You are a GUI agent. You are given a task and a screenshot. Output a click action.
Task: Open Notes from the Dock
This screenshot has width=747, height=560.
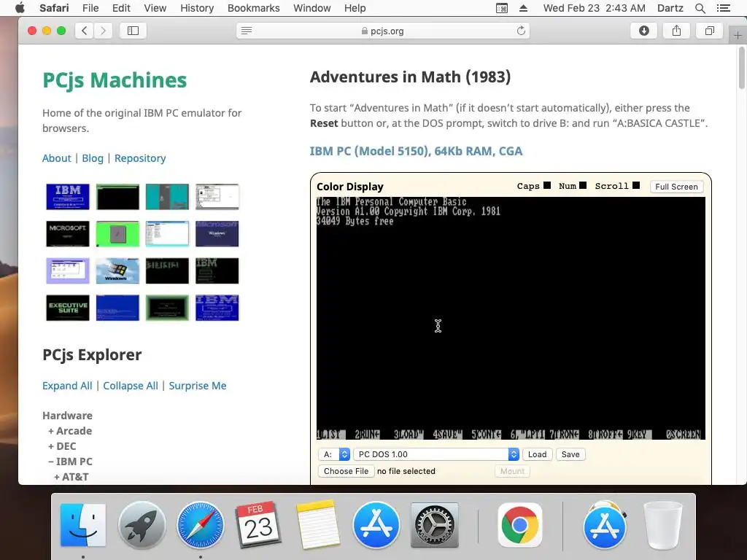tap(317, 525)
